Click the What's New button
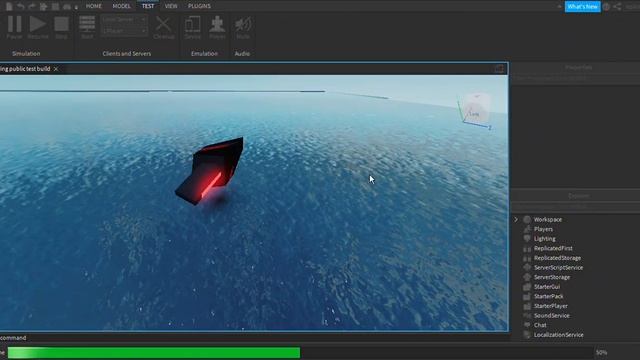 point(582,7)
